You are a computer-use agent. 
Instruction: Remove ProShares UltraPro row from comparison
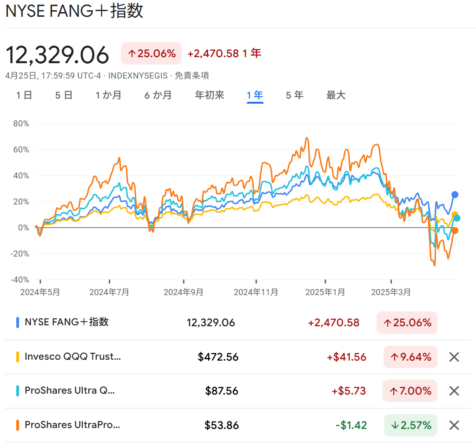[x=454, y=425]
